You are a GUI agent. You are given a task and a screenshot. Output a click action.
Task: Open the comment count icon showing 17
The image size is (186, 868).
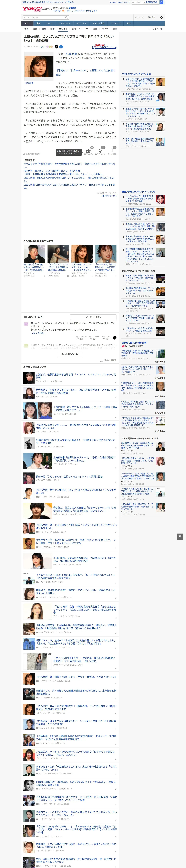[43, 47]
